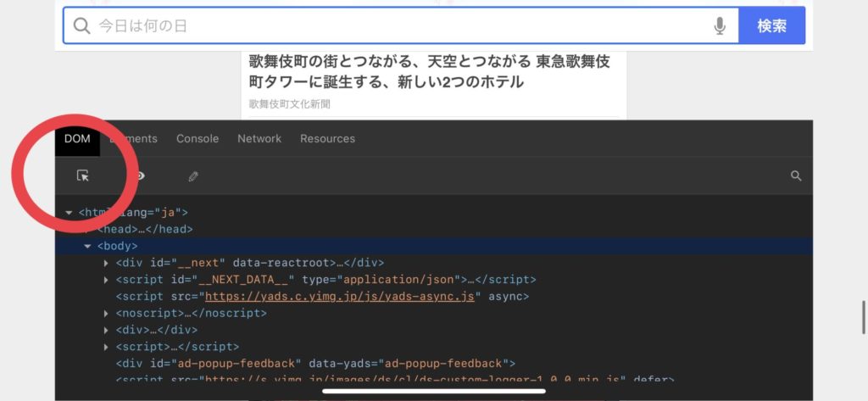868x401 pixels.
Task: Select the ad-popup-feedback div node
Action: click(315, 363)
